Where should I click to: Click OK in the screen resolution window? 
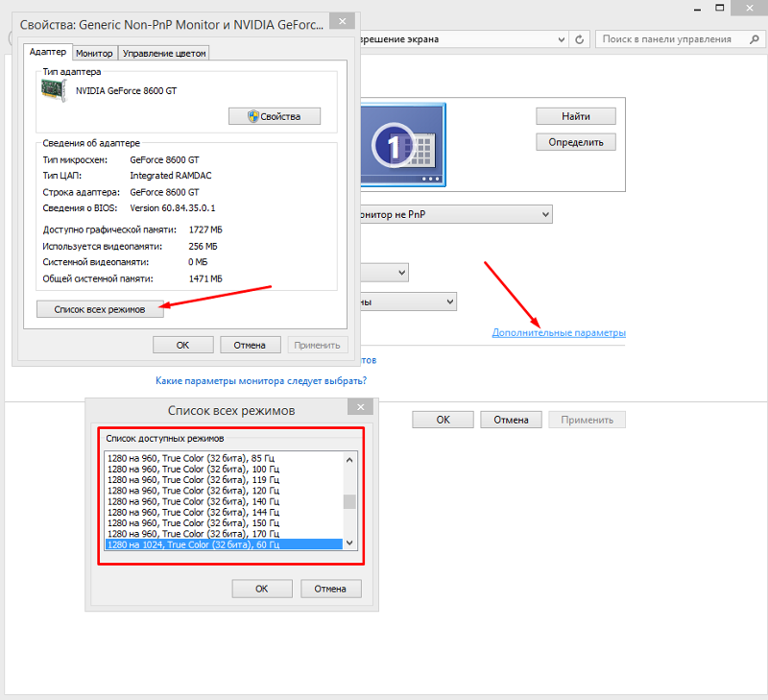click(x=443, y=420)
